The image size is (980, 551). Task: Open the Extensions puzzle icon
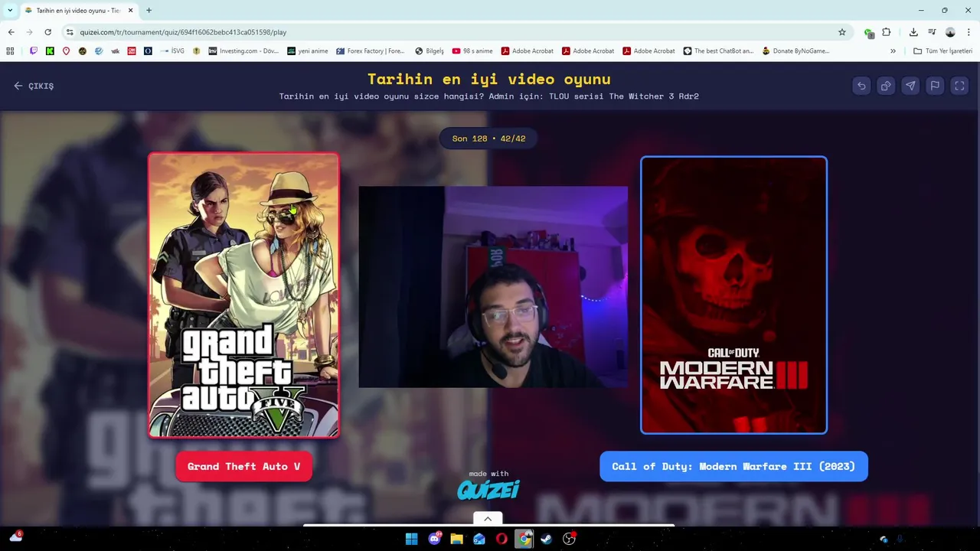point(887,32)
